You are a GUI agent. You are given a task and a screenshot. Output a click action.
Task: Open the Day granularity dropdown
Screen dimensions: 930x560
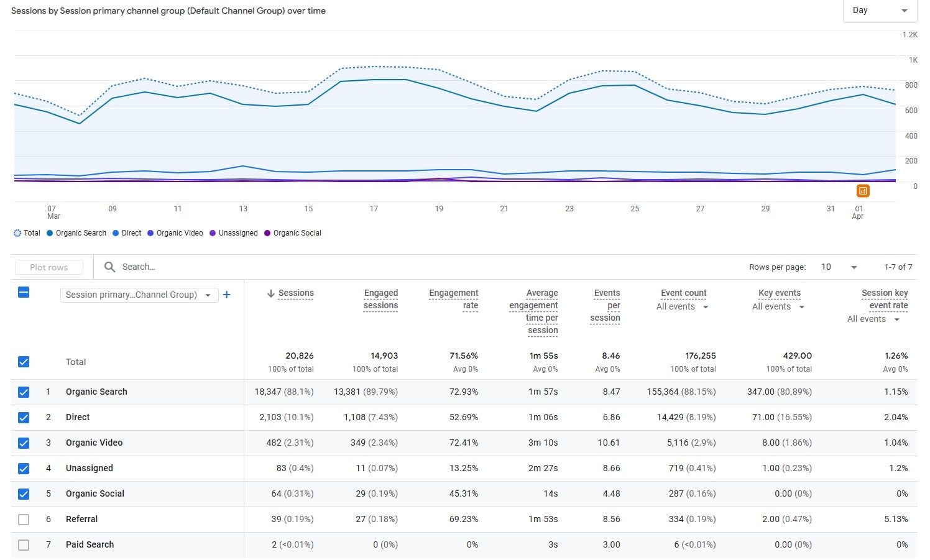pyautogui.click(x=880, y=11)
